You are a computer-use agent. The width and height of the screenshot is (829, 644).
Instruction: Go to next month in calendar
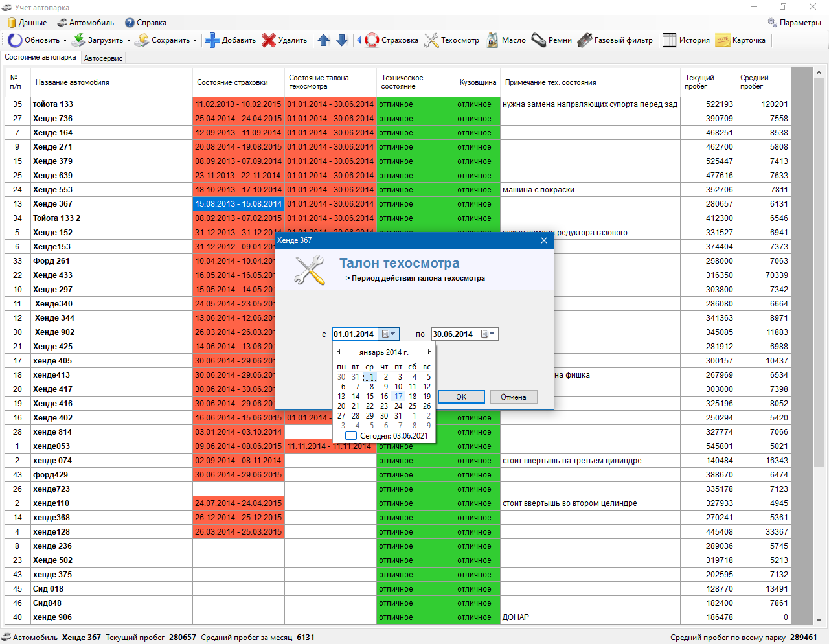click(429, 352)
